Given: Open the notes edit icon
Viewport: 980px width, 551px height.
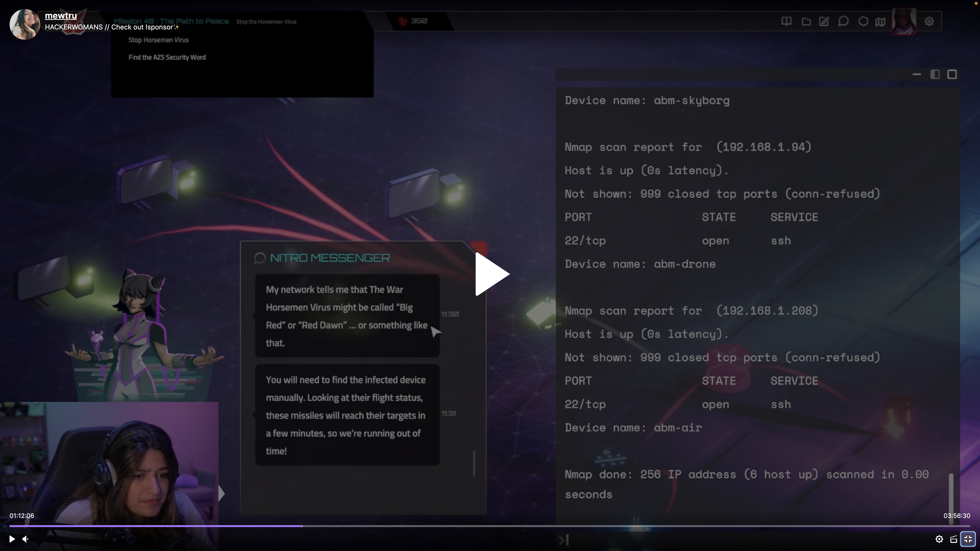Looking at the screenshot, I should [x=824, y=21].
